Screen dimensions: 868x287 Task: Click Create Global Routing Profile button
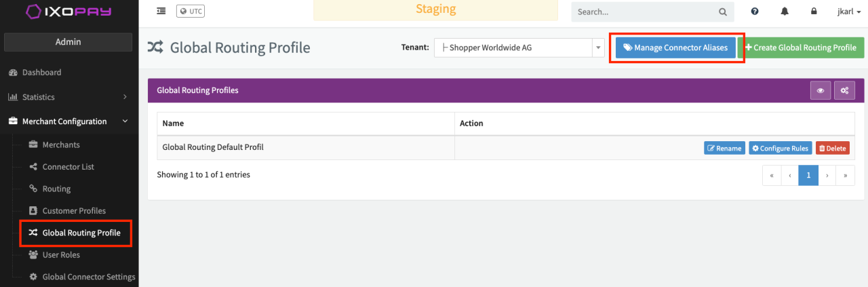(800, 47)
